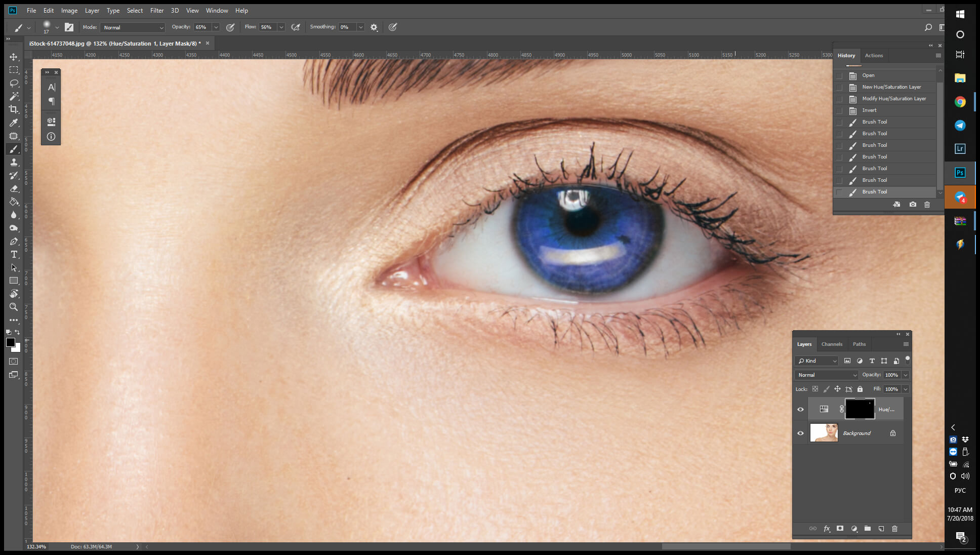
Task: Toggle layer lock on Background layer
Action: [x=892, y=433]
